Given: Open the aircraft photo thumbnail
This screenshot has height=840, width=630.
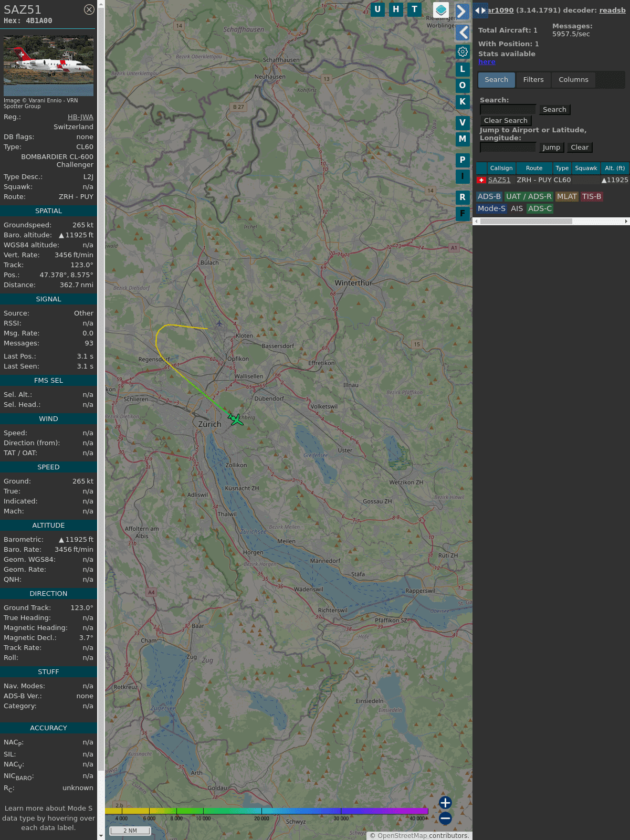Looking at the screenshot, I should 48,66.
